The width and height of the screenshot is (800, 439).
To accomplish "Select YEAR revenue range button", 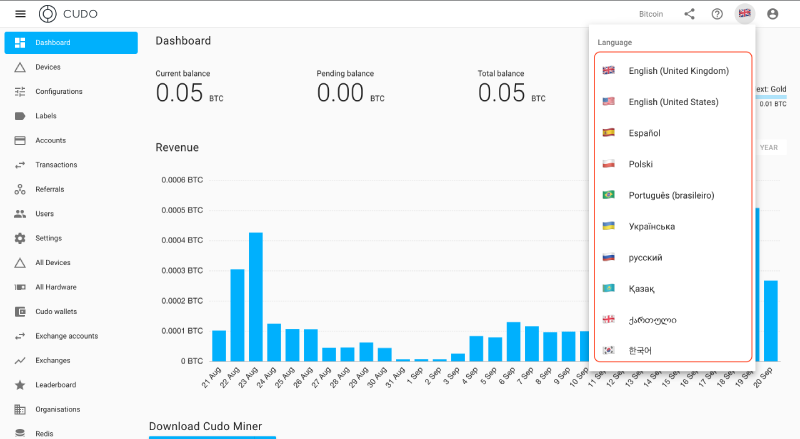I will (769, 148).
